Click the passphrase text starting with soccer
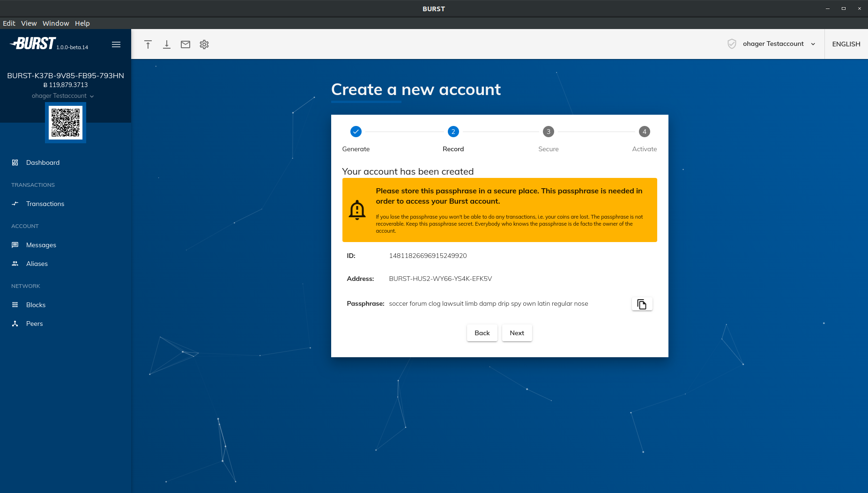 [489, 303]
